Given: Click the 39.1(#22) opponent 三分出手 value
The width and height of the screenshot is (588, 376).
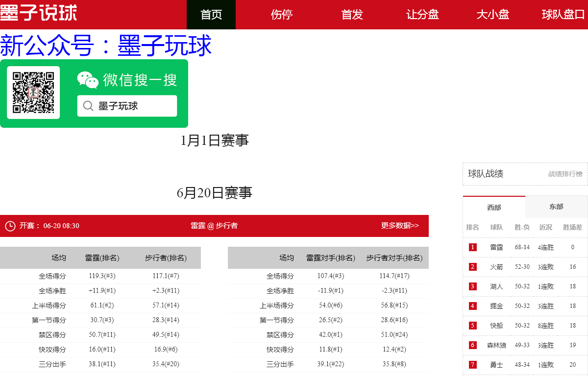Looking at the screenshot, I should click(331, 364).
